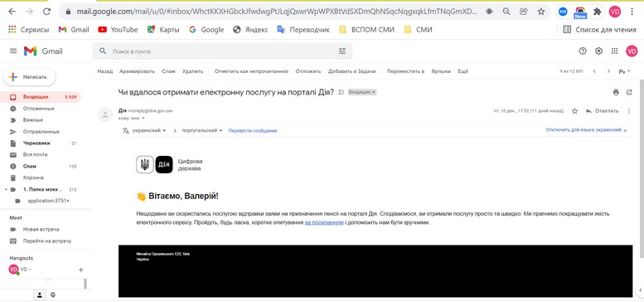Follow the за посиланням survey link
This screenshot has width=644, height=302.
(324, 222)
